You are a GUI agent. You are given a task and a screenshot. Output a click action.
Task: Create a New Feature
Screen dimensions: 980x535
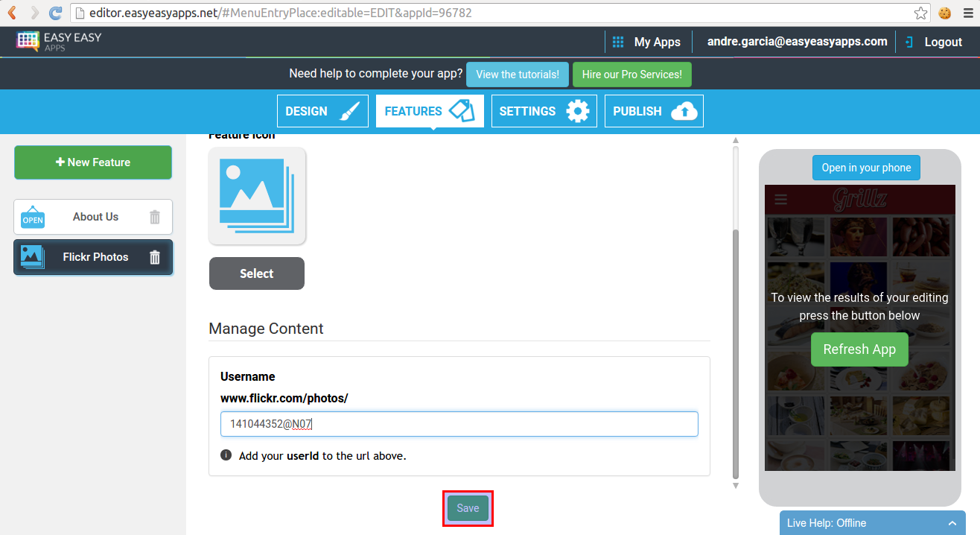click(92, 162)
